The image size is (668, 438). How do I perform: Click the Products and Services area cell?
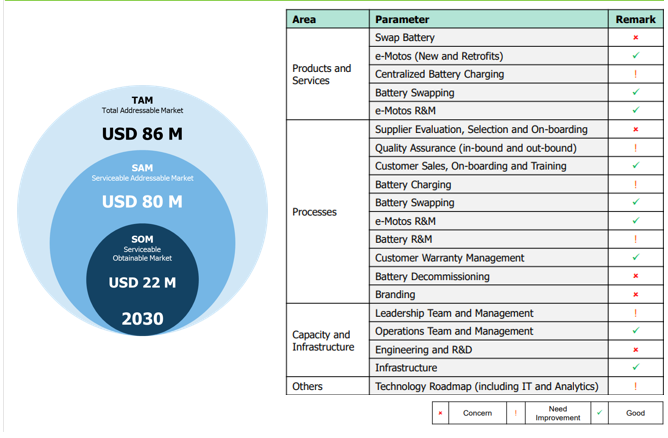pyautogui.click(x=327, y=74)
